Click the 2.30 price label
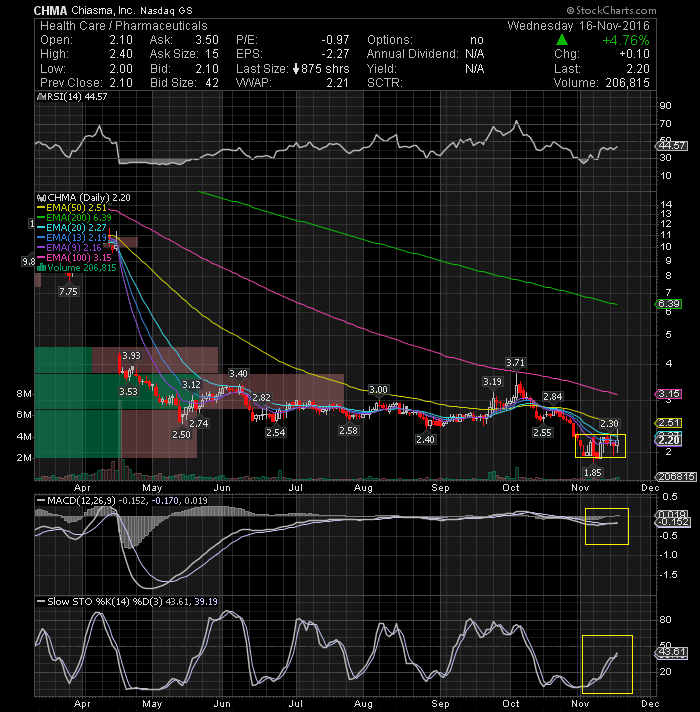This screenshot has height=712, width=700. point(609,424)
